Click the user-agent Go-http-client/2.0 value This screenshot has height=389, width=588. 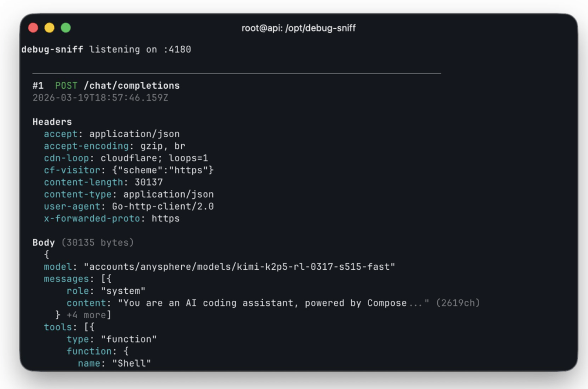pyautogui.click(x=163, y=206)
